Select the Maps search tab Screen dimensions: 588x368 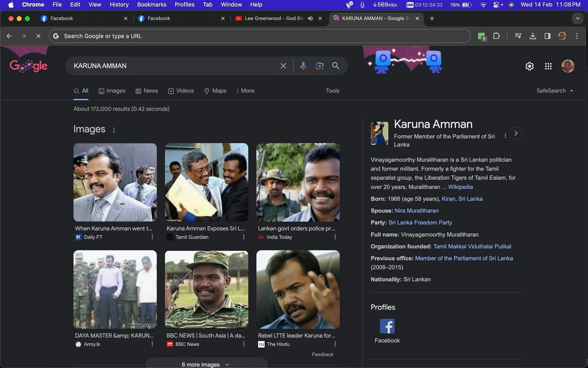point(215,91)
